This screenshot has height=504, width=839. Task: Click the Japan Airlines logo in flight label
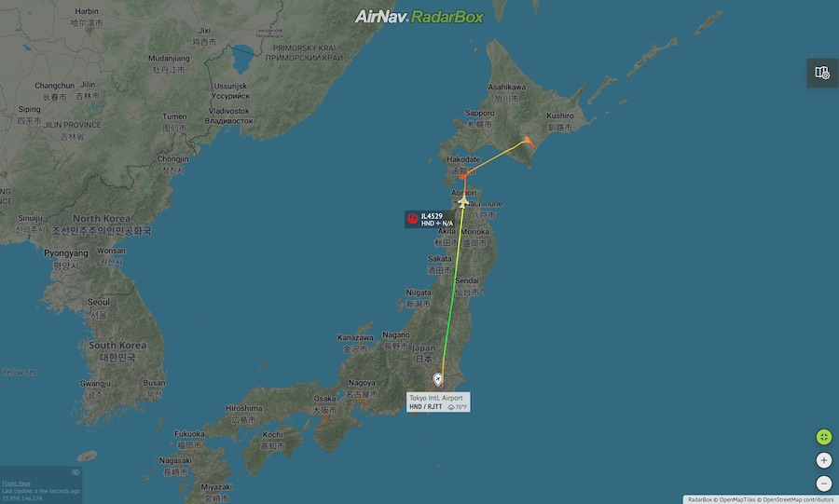(x=413, y=219)
